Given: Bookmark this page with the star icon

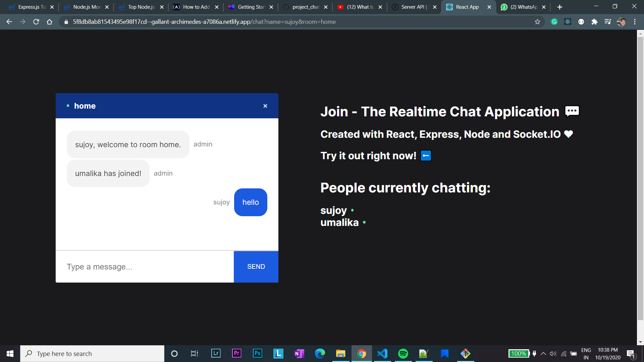Looking at the screenshot, I should [x=537, y=22].
